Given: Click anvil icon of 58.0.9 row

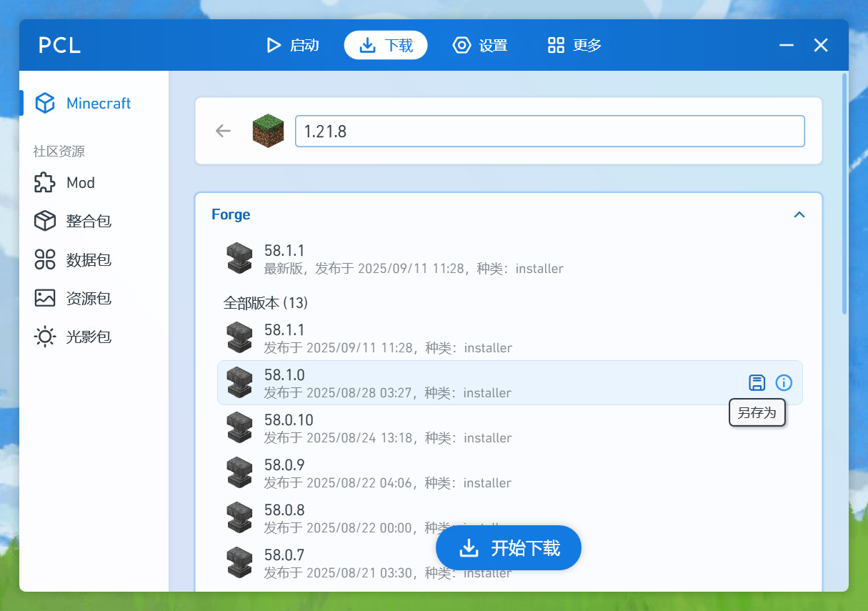Looking at the screenshot, I should (x=239, y=472).
